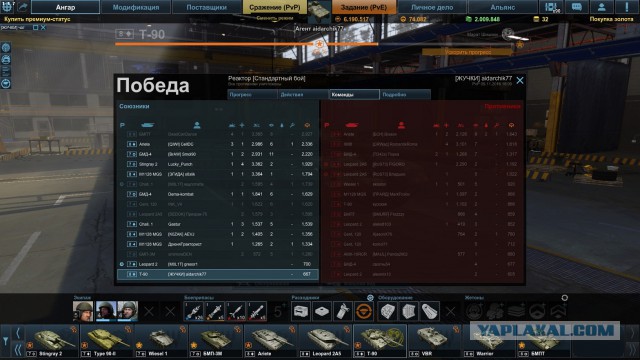This screenshot has width=640, height=360.
Task: Open the Альянс tab
Action: pos(502,7)
